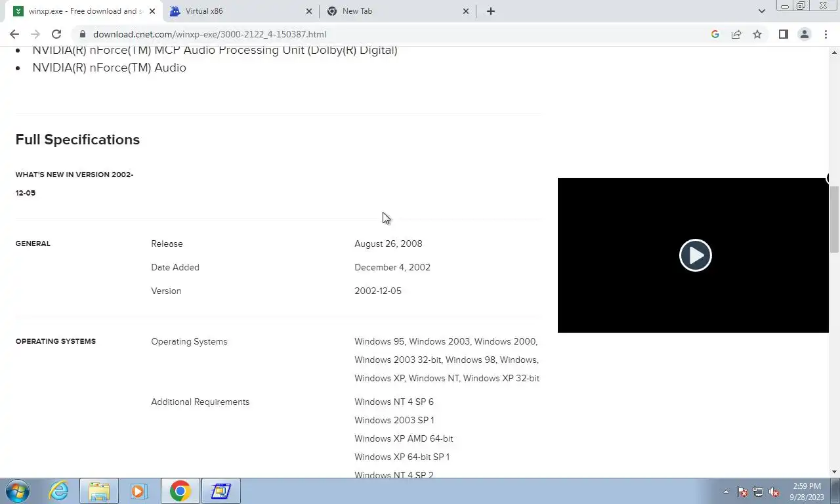
Task: Go forward to the next page
Action: [x=35, y=34]
